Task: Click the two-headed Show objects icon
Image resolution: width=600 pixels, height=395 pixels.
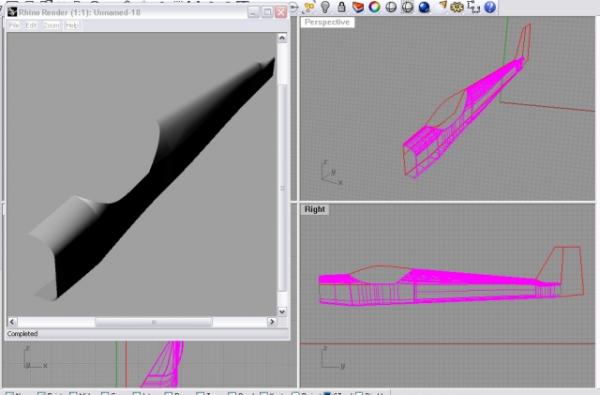Action: tap(309, 7)
